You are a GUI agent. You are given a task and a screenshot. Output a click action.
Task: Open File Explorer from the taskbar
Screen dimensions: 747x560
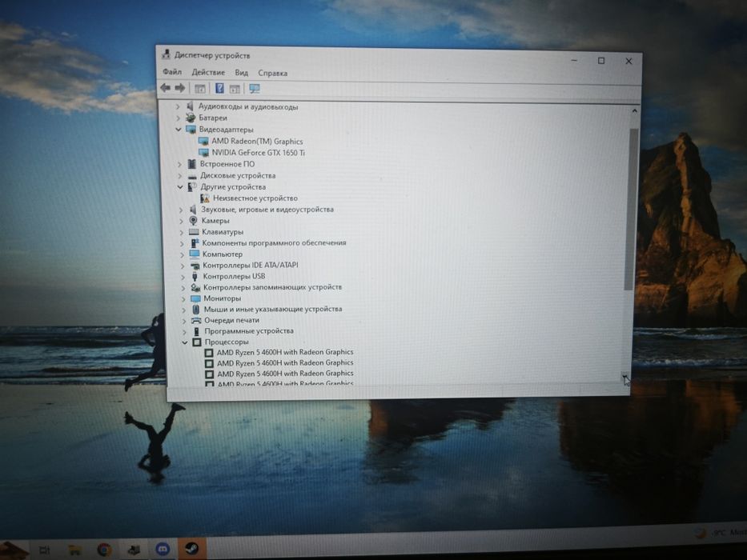pos(74,550)
